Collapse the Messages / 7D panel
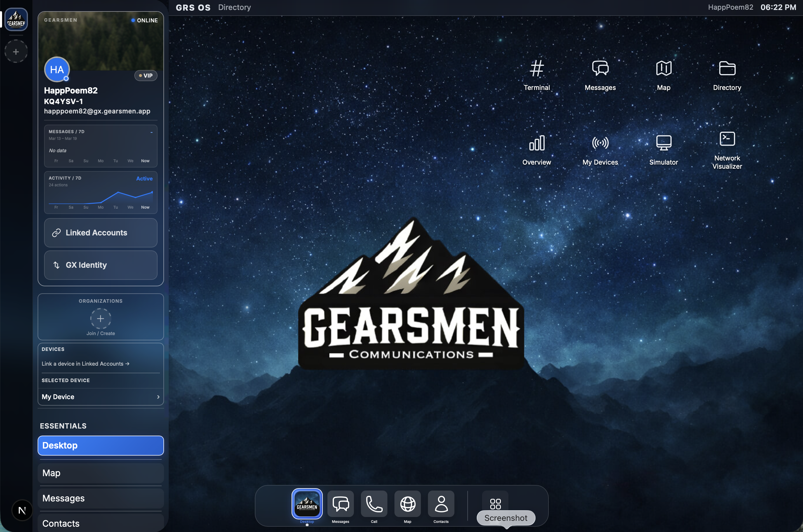This screenshot has height=532, width=803. click(x=151, y=132)
